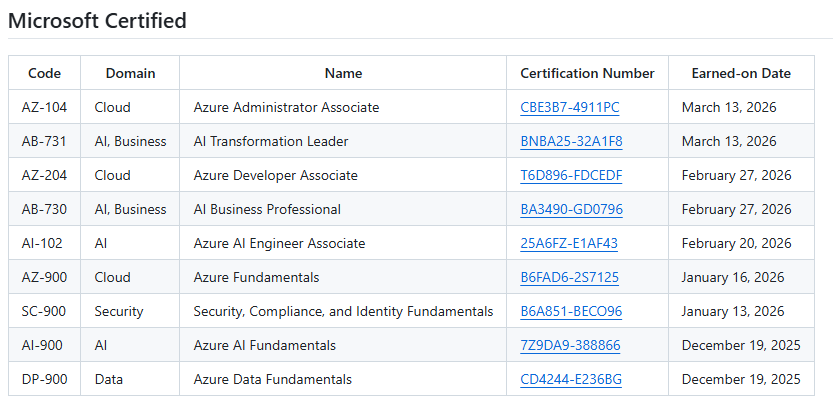Screen dimensions: 833x407
Task: Select the Azure Developer Associate name cell
Action: 275,175
